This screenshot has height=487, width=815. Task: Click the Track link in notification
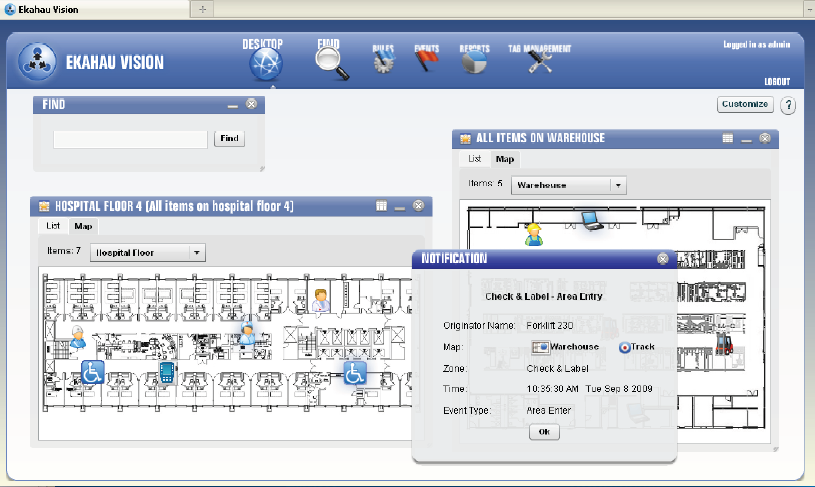pos(636,347)
